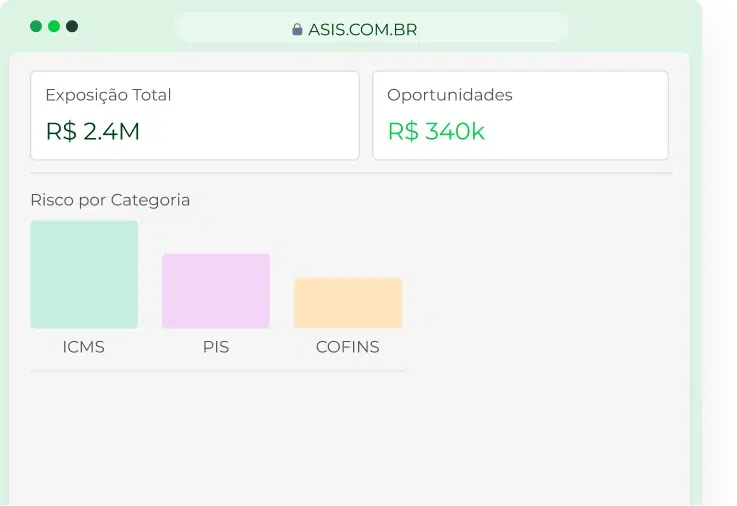This screenshot has height=506, width=737.
Task: Click the lock icon in address bar
Action: click(297, 30)
